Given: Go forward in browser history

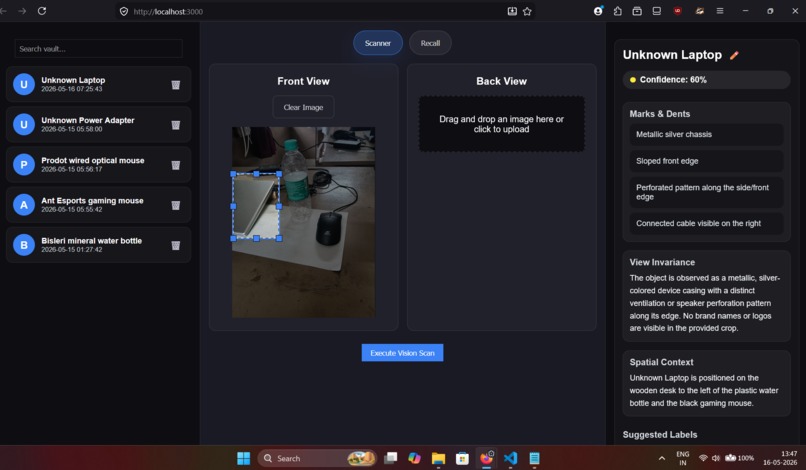Looking at the screenshot, I should coord(22,11).
